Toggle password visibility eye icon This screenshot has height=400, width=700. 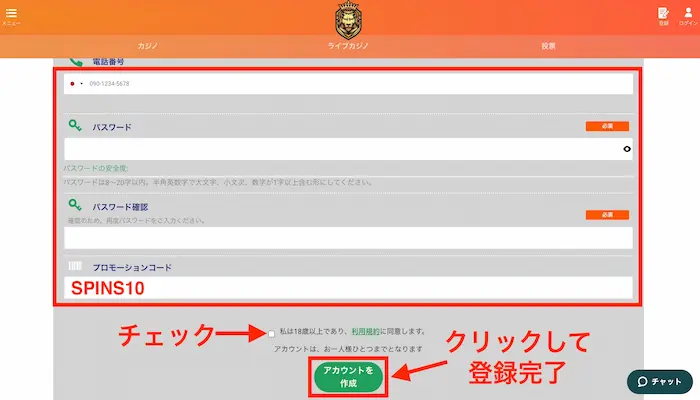[x=626, y=149]
